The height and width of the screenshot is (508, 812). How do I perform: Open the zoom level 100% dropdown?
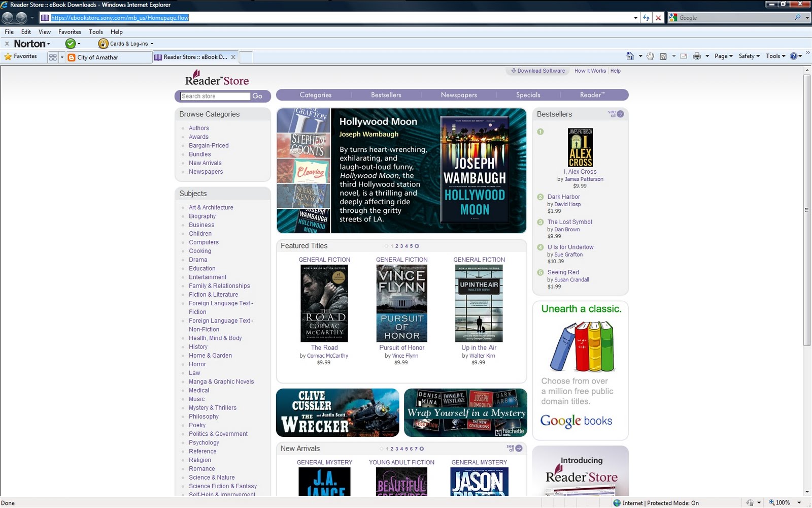click(799, 503)
